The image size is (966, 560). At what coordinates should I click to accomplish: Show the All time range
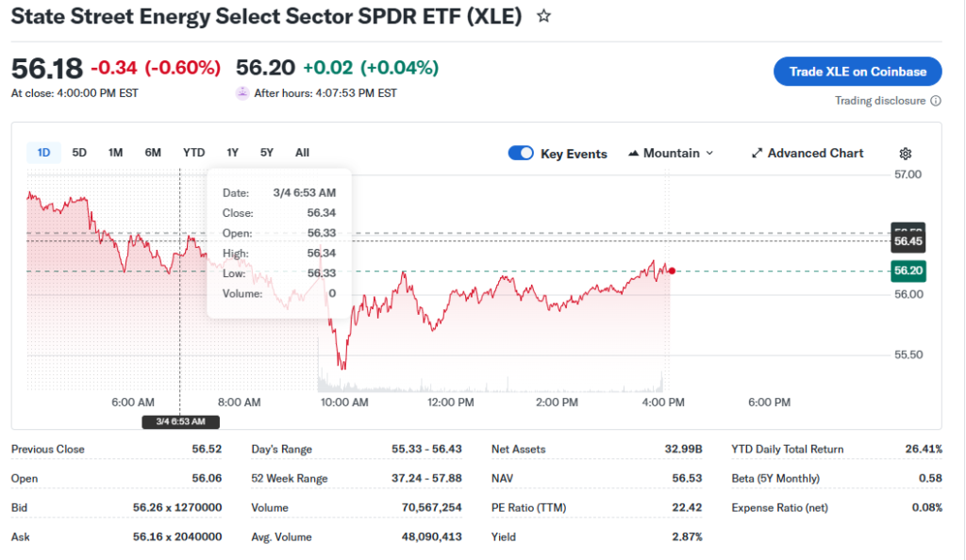point(302,153)
